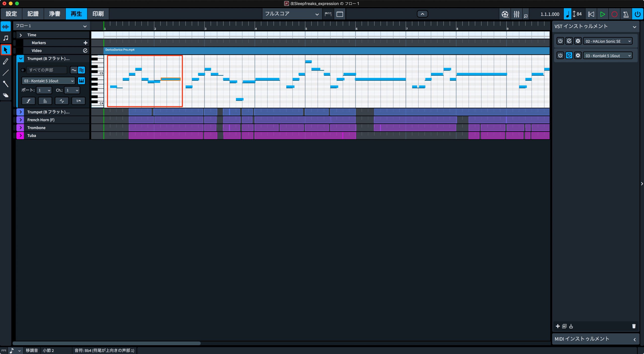Rewind to beginning of flow
Viewport: 644px width, 354px height.
pyautogui.click(x=591, y=14)
